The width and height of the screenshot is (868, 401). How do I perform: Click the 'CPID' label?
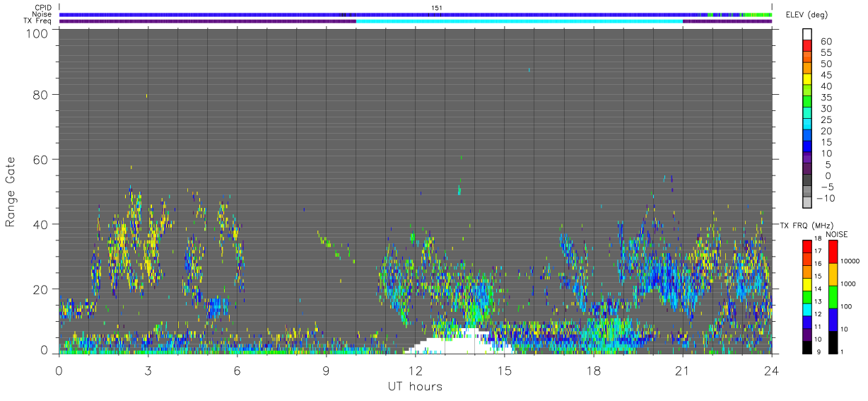[x=42, y=7]
